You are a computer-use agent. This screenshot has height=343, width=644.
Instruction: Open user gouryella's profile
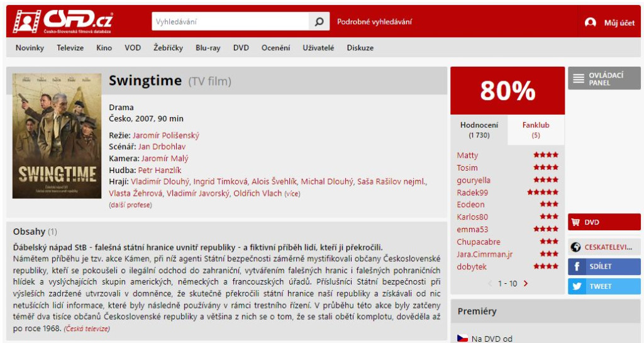click(x=474, y=180)
